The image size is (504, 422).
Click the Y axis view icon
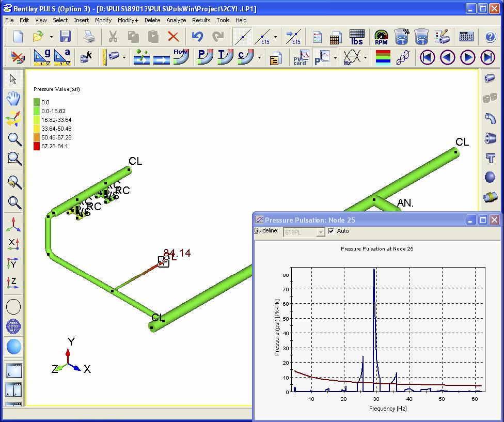13,263
